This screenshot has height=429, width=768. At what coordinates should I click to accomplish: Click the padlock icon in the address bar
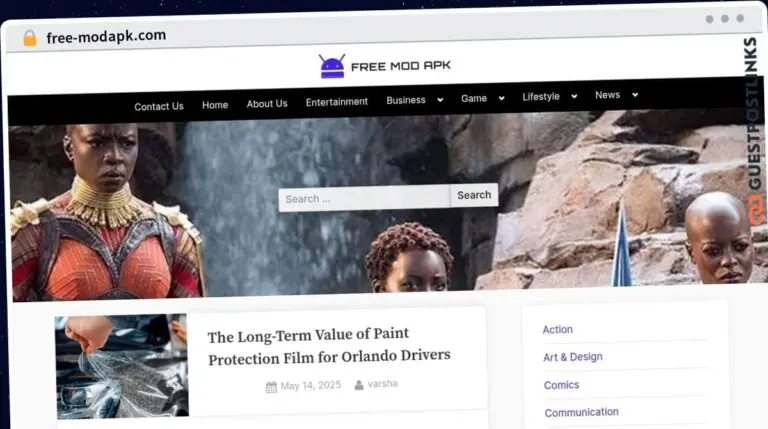[x=30, y=38]
